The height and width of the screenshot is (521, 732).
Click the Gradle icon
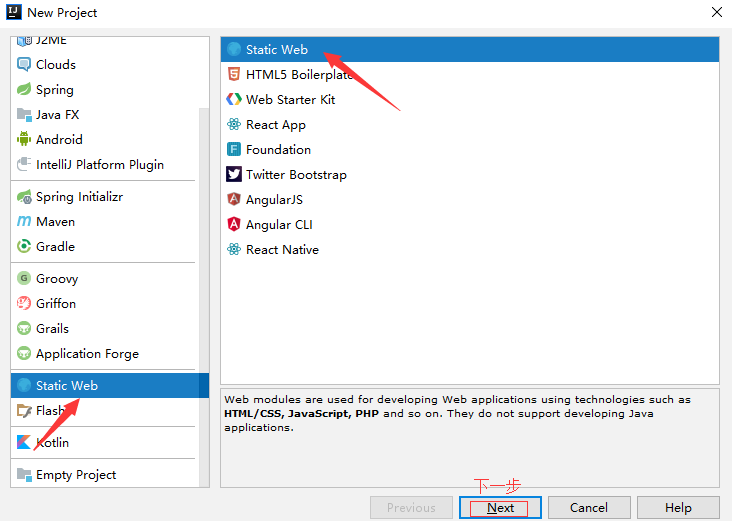click(x=24, y=246)
